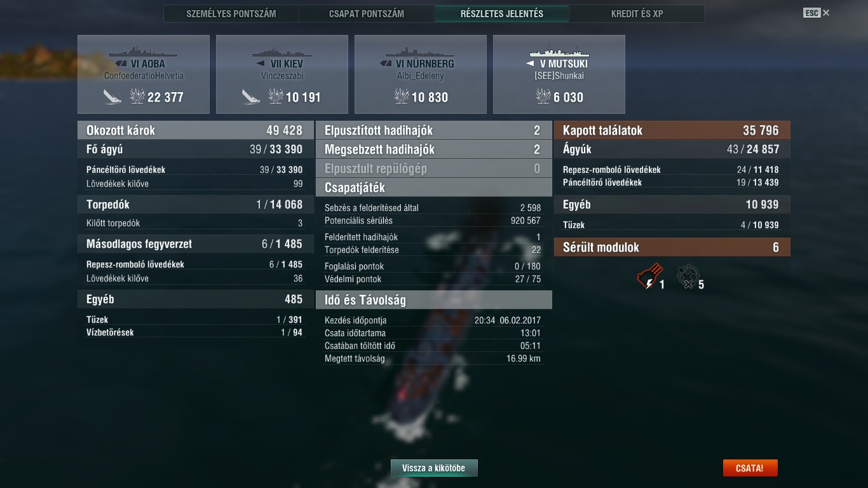Image resolution: width=868 pixels, height=488 pixels.
Task: Select the VII Kiev ship card
Action: point(282,74)
